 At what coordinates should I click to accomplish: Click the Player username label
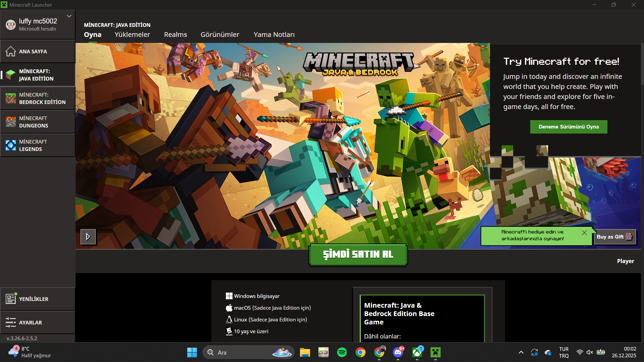pyautogui.click(x=626, y=261)
